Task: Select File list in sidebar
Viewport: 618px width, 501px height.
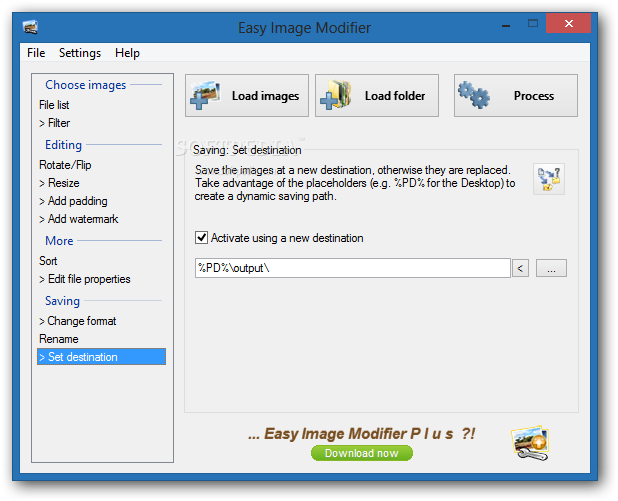Action: [x=54, y=105]
